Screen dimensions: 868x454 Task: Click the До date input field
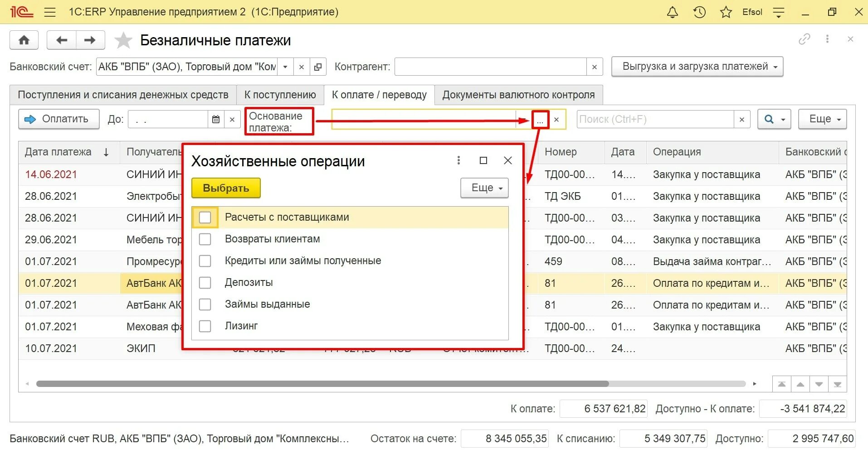[168, 119]
